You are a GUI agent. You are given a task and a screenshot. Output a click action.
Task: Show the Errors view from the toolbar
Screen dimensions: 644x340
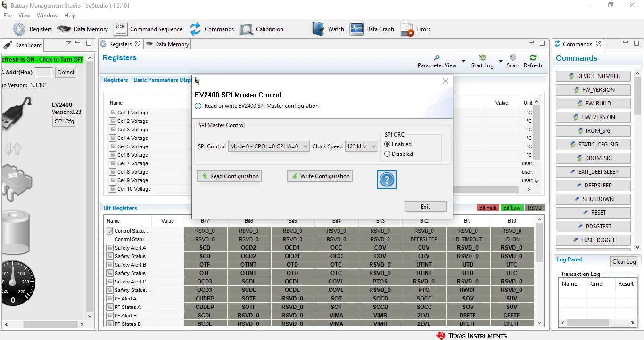coord(407,29)
